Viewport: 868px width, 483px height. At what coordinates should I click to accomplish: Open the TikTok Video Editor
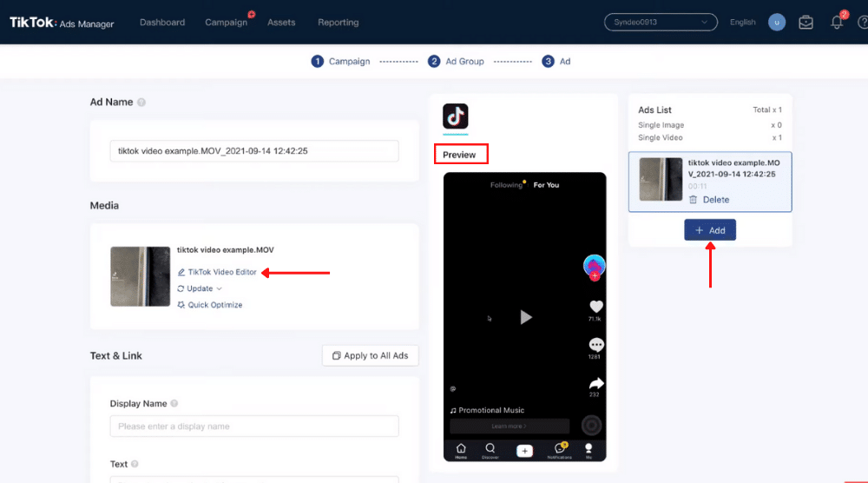222,272
